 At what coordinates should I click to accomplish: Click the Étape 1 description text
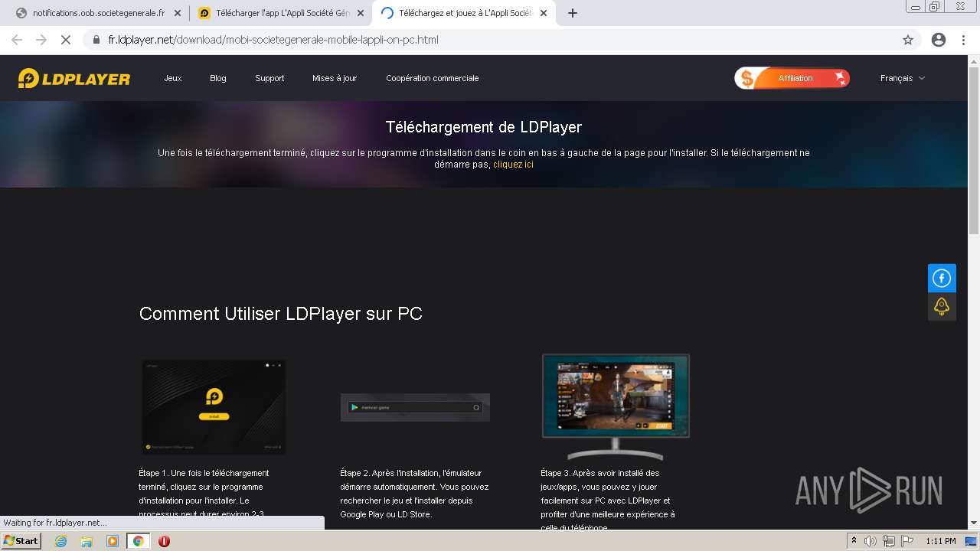(205, 494)
